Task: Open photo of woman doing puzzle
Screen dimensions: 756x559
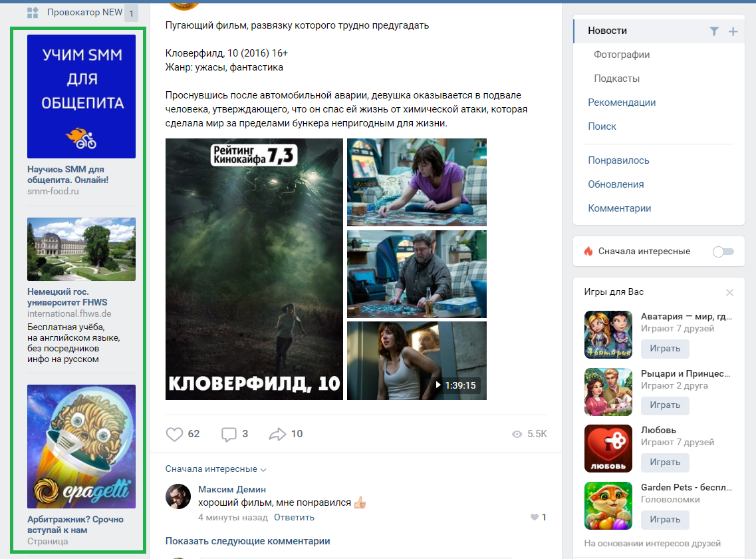Action: [417, 182]
